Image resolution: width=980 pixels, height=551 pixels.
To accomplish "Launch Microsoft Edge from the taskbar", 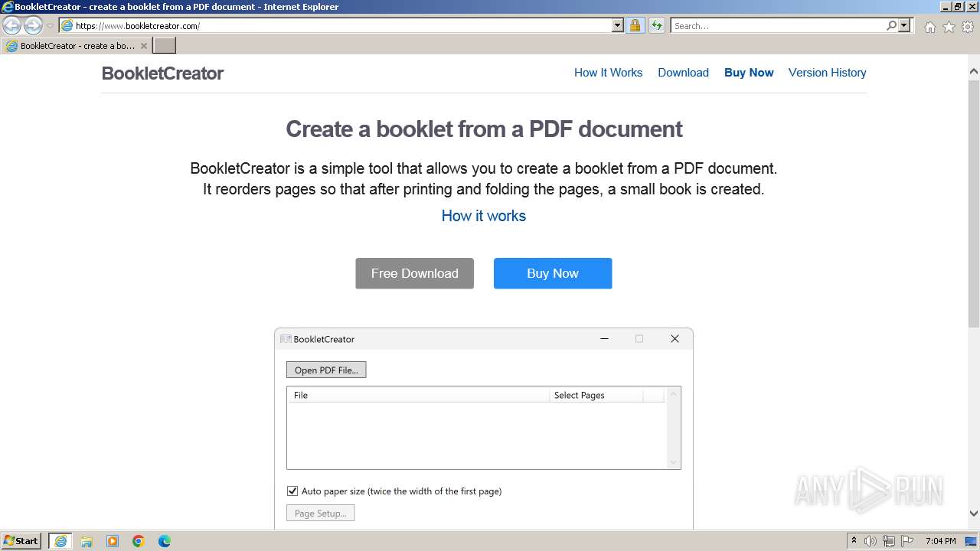I will [165, 541].
